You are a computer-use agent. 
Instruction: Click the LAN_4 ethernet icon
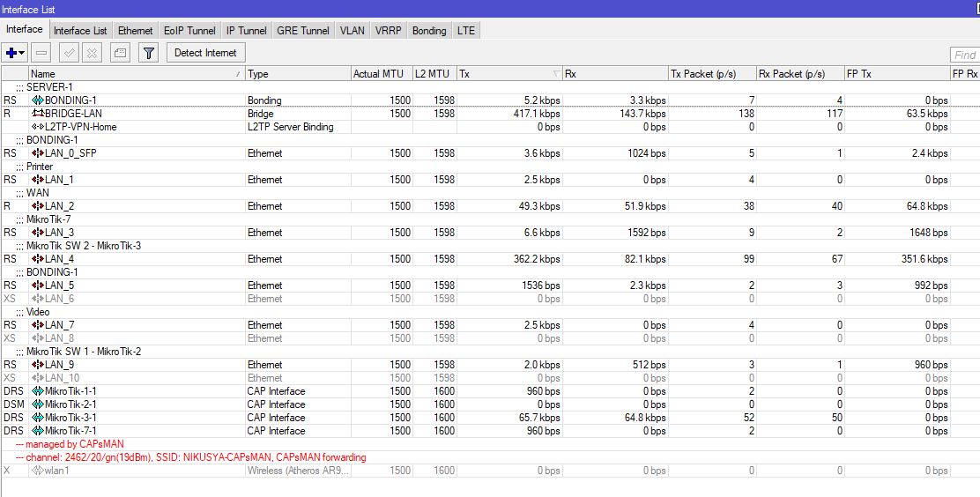[38, 259]
